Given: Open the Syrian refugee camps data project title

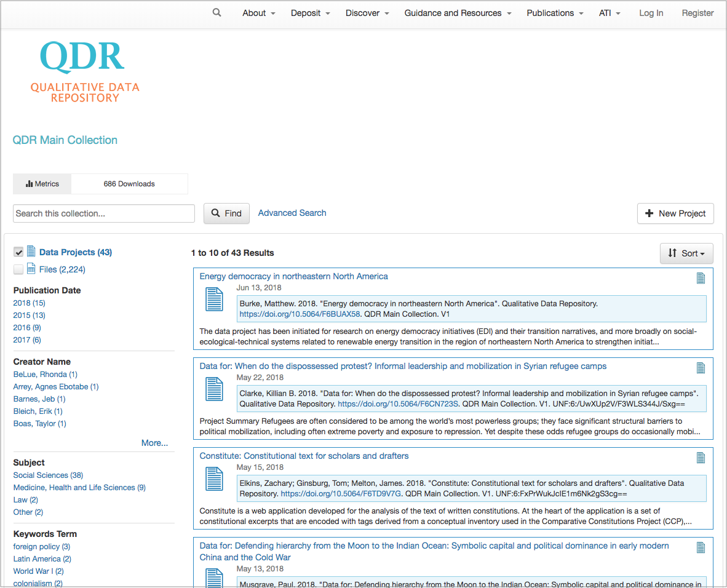Looking at the screenshot, I should tap(403, 366).
